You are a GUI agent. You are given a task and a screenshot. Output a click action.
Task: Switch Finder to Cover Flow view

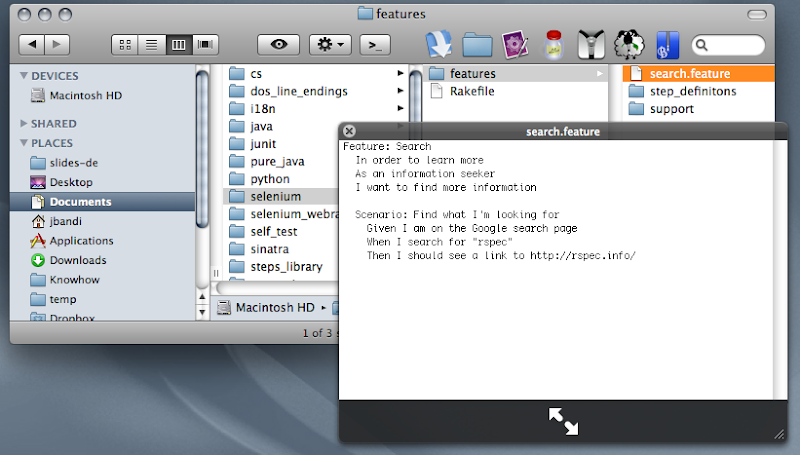(205, 45)
